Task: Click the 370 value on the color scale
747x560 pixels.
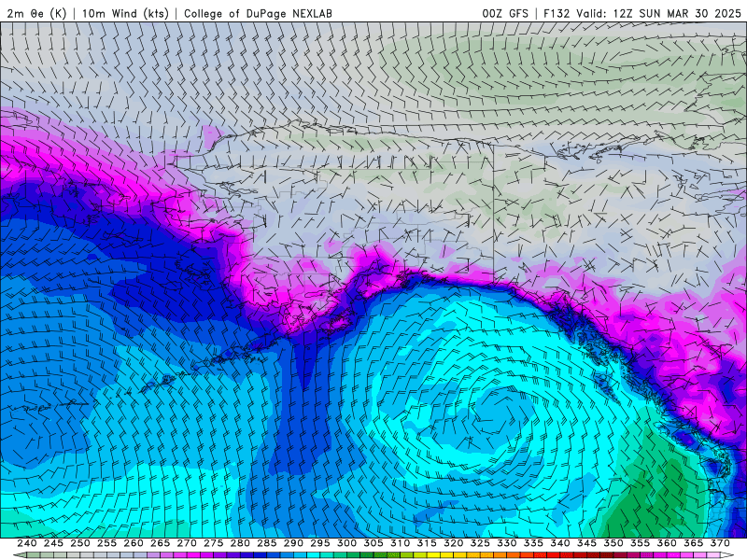Action: click(720, 543)
